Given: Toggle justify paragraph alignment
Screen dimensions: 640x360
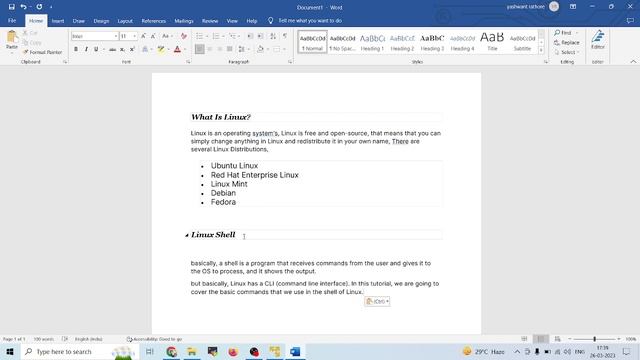Looking at the screenshot, I should pyautogui.click(x=229, y=49).
